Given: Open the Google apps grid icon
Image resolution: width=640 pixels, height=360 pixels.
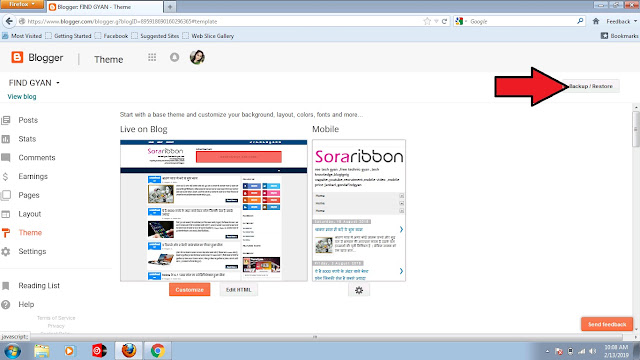Looking at the screenshot, I should 152,58.
